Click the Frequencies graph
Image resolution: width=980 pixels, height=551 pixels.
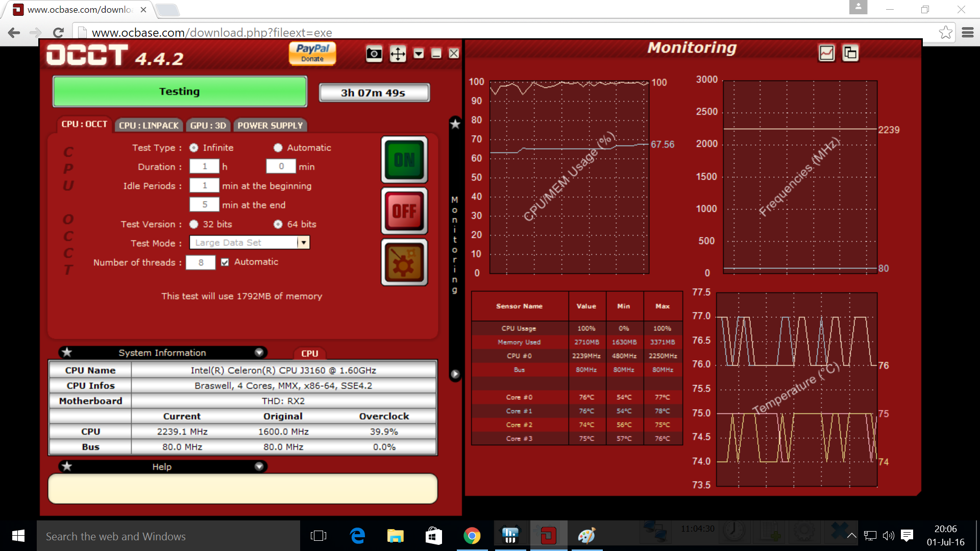800,177
